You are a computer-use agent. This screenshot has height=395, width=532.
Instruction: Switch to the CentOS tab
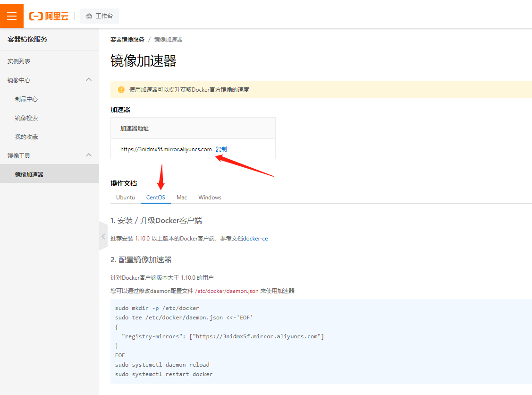click(x=156, y=197)
